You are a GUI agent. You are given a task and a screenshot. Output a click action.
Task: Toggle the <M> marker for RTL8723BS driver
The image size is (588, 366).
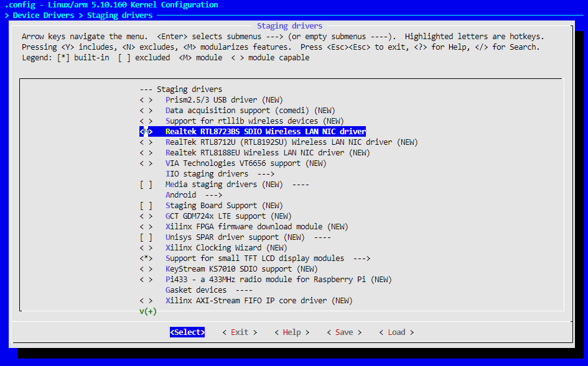[146, 132]
